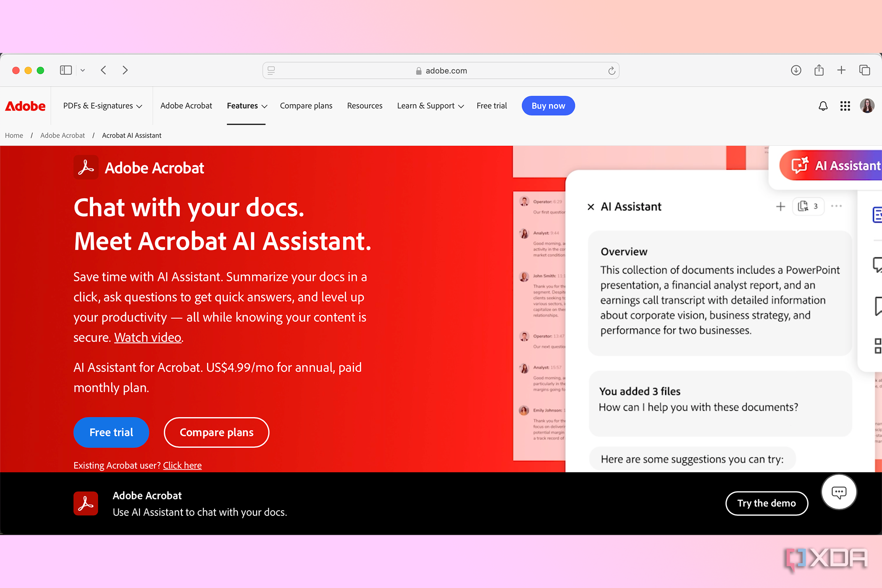Toggle the Safari sidebar icon
The image size is (882, 588).
click(x=66, y=70)
